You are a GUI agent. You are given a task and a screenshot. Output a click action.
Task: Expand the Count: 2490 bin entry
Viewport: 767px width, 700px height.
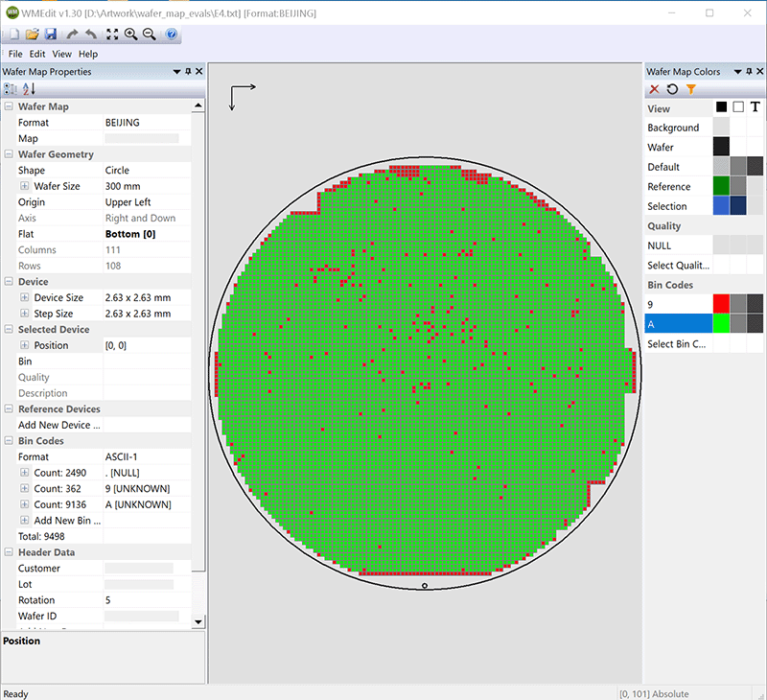click(25, 473)
